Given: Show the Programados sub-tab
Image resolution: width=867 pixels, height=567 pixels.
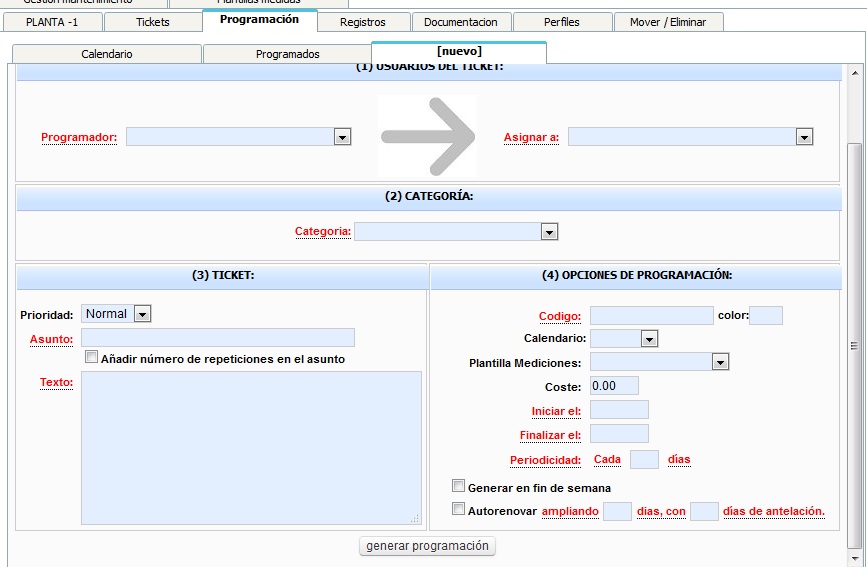Looking at the screenshot, I should coord(288,54).
